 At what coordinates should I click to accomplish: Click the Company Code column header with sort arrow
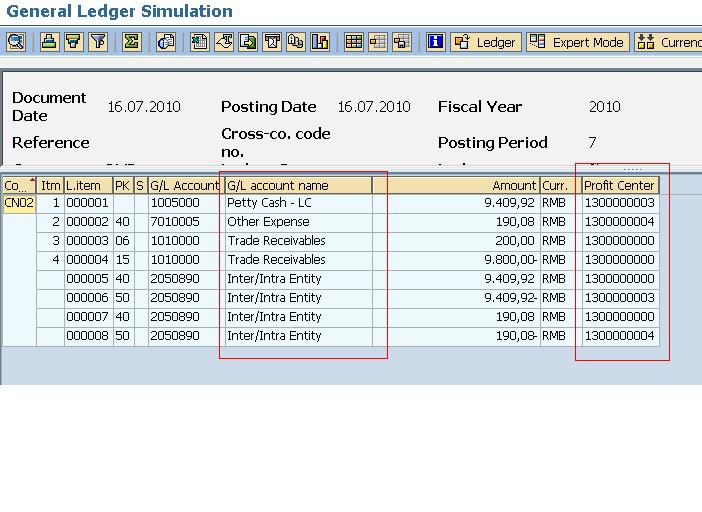18,185
